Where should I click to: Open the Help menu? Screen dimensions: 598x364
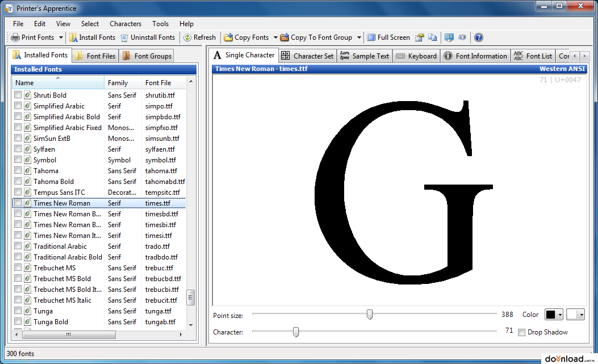(186, 24)
